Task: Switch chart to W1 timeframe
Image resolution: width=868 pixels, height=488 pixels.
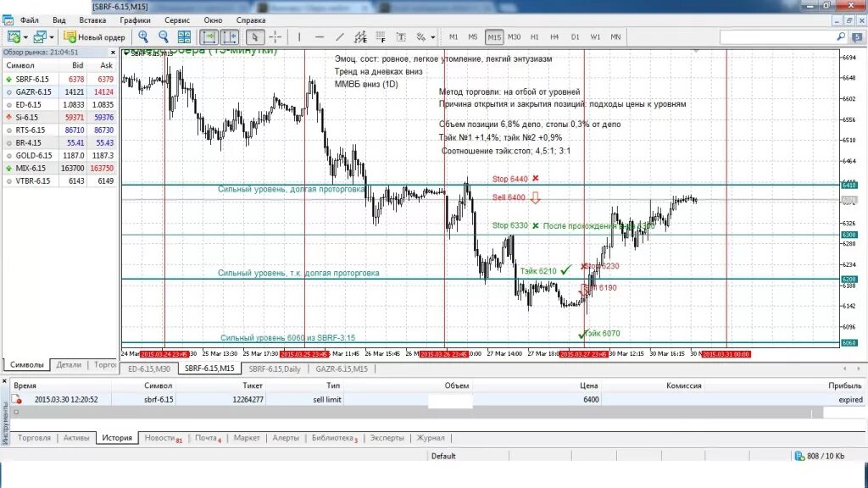Action: coord(595,37)
